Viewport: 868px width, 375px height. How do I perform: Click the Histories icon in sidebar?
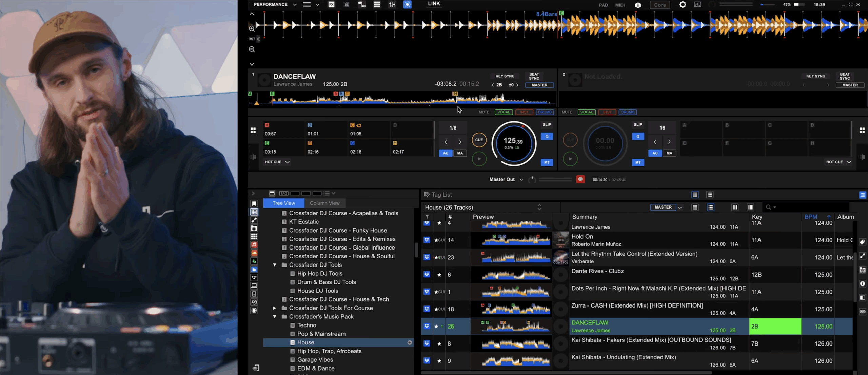[254, 302]
